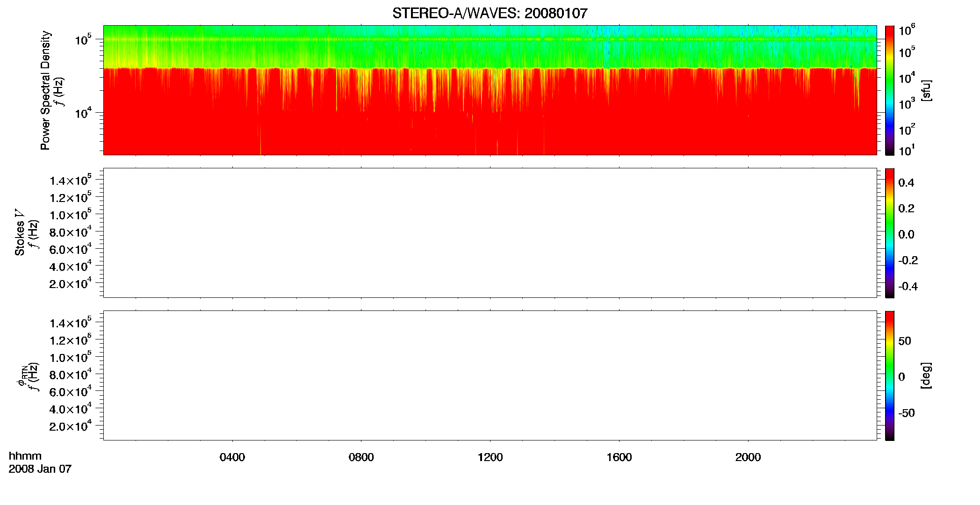This screenshot has height=505, width=980.
Task: Click the empty Stokes V plot panel
Action: click(x=490, y=233)
